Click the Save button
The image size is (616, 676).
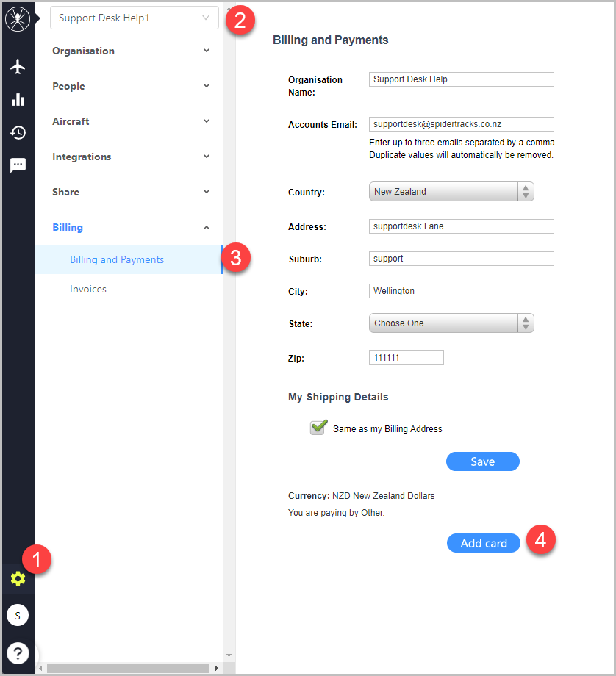[483, 461]
